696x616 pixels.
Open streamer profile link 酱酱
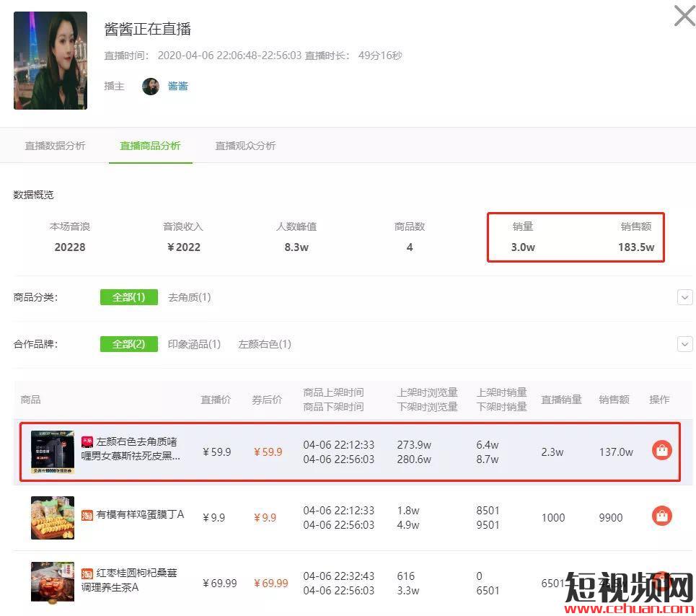(x=177, y=86)
